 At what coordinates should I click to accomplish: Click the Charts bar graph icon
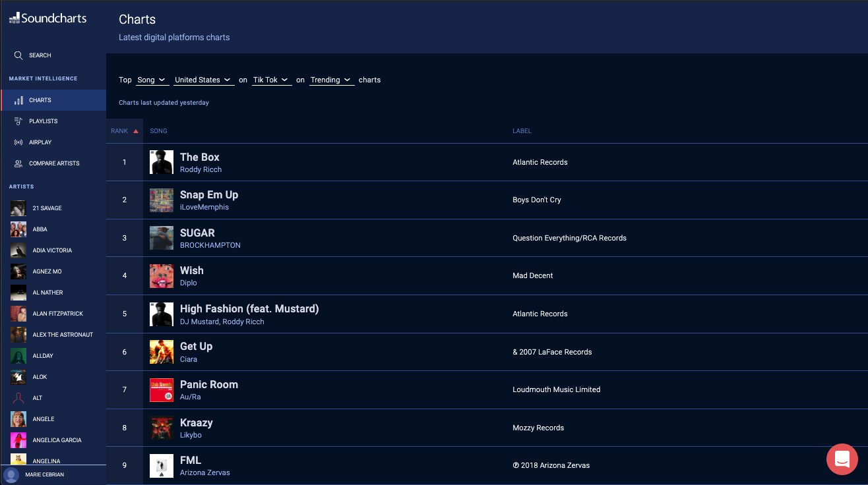[x=18, y=100]
